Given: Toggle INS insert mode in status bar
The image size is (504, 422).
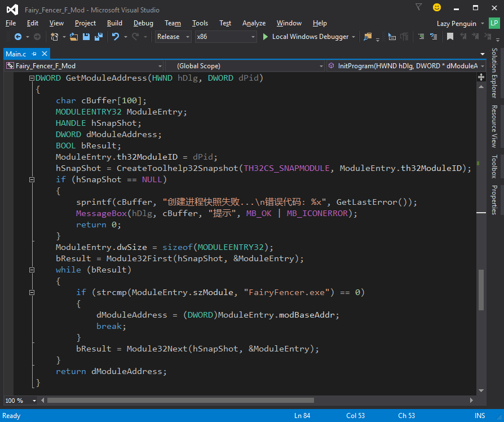Looking at the screenshot, I should click(480, 416).
